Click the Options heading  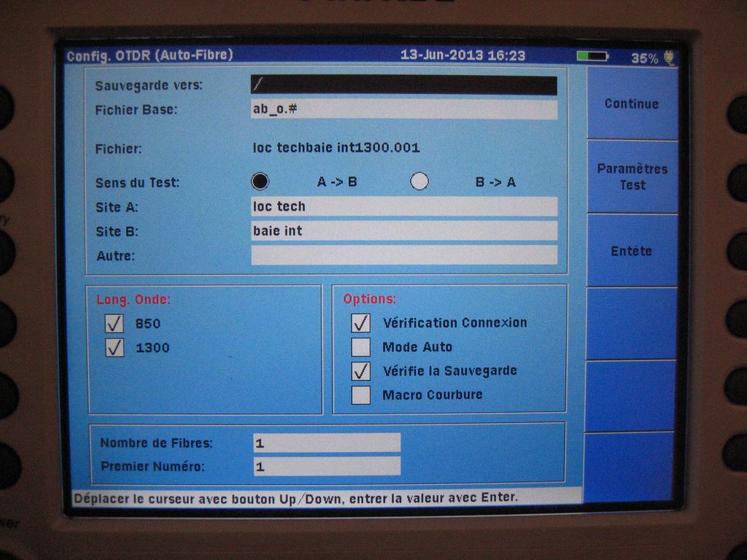click(x=370, y=299)
